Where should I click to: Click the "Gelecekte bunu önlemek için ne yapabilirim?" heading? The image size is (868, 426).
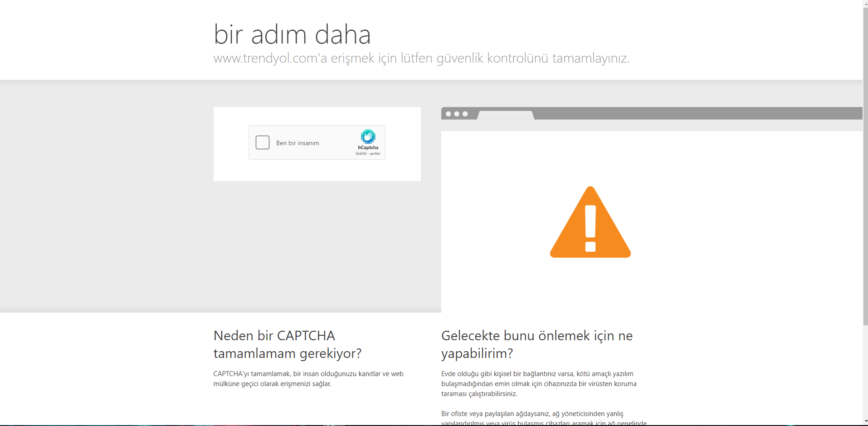(537, 344)
